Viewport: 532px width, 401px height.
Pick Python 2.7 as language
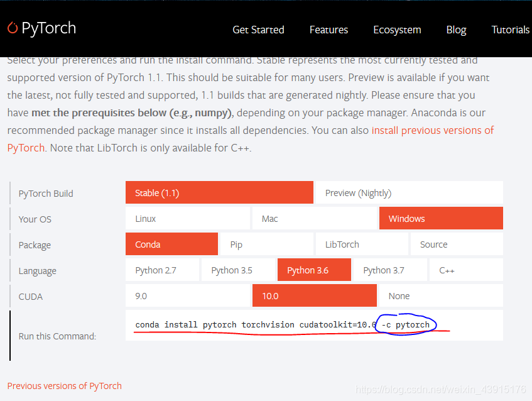162,270
